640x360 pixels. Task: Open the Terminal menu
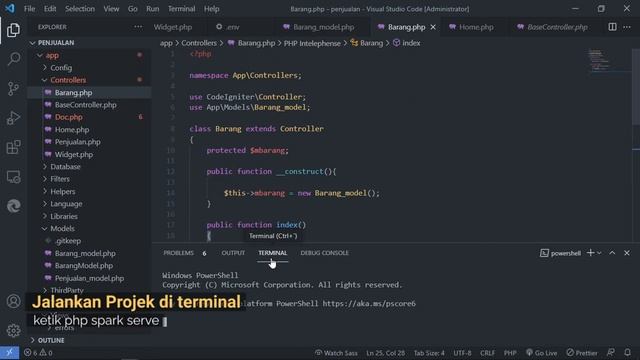(182, 9)
